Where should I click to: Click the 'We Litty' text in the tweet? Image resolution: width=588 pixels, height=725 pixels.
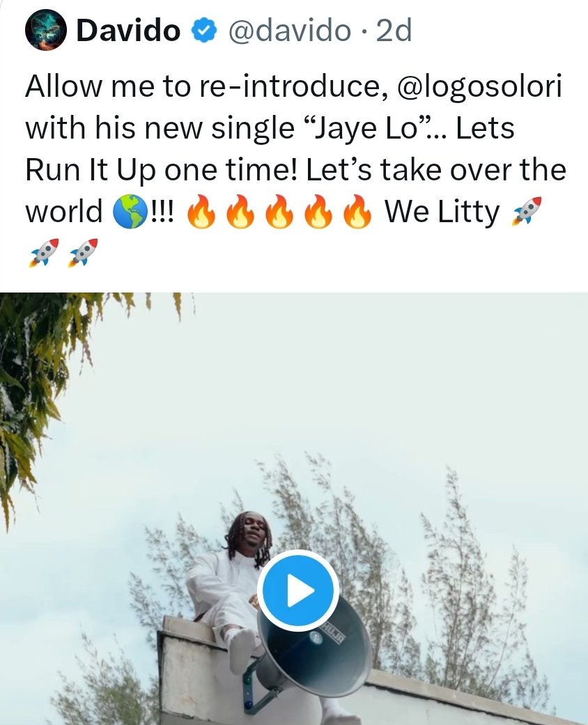pyautogui.click(x=442, y=212)
